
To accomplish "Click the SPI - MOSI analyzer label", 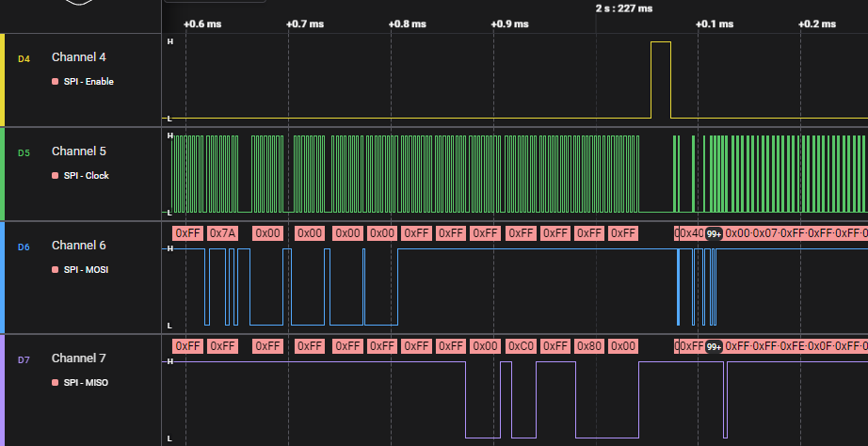I will click(86, 269).
